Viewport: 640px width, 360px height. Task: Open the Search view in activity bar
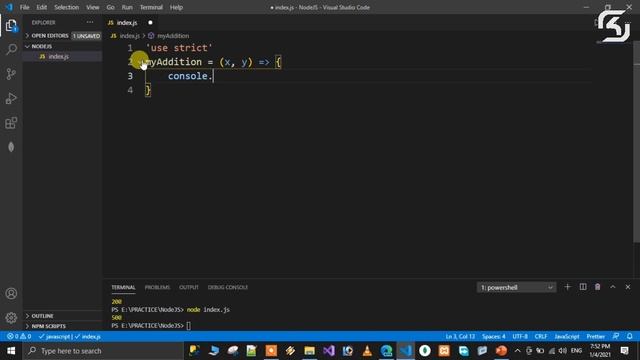pyautogui.click(x=11, y=49)
